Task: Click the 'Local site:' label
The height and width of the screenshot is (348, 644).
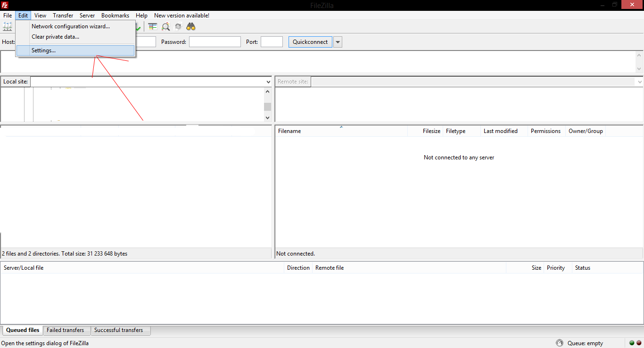Action: coord(16,82)
